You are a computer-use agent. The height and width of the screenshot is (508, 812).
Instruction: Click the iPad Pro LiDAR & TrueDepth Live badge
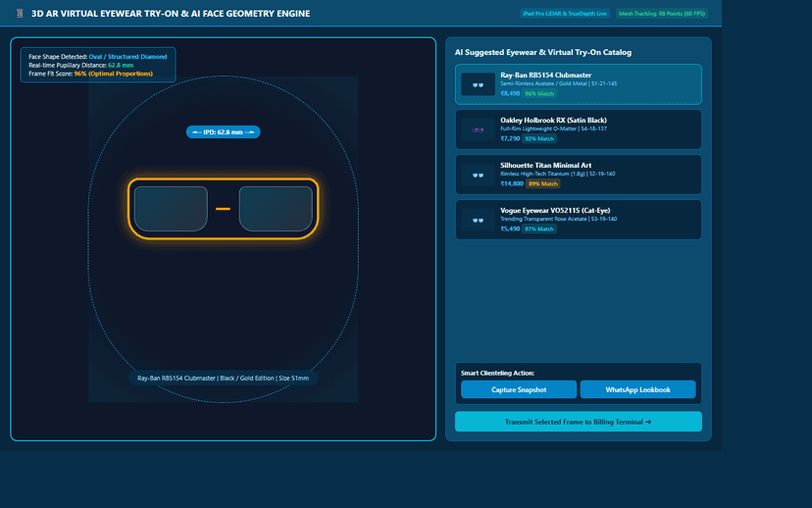tap(565, 14)
